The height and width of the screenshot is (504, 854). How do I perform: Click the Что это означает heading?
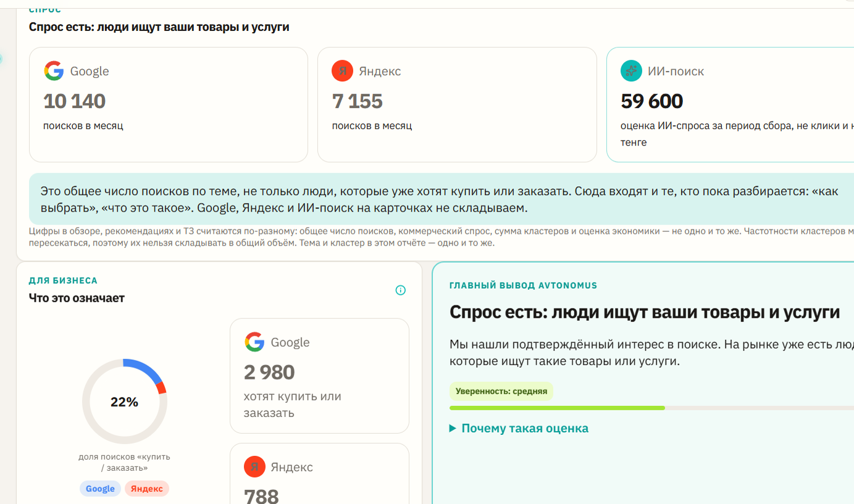[x=77, y=298]
